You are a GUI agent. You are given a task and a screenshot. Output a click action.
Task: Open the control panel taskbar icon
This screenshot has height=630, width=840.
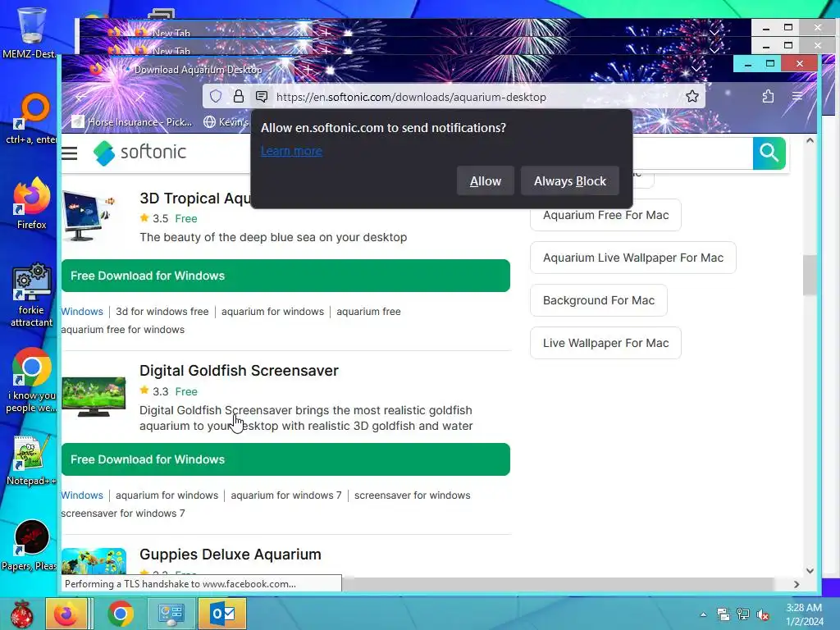point(171,614)
